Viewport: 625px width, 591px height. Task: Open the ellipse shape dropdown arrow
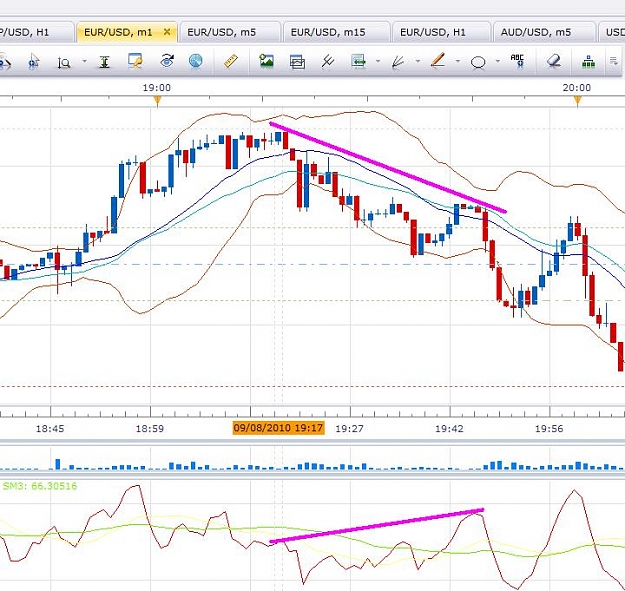point(497,61)
